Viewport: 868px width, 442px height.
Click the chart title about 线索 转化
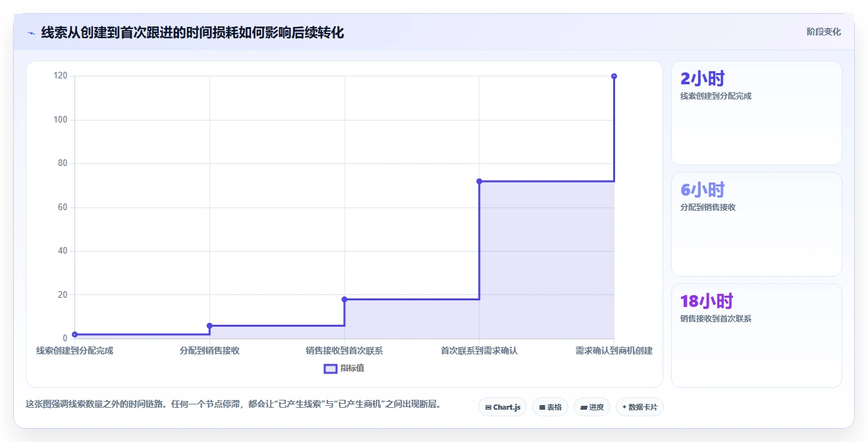tap(192, 32)
